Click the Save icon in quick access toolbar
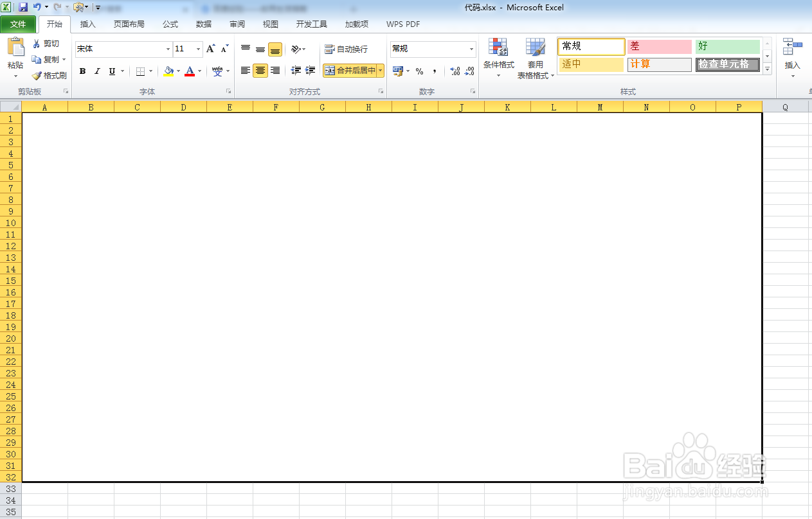This screenshot has height=519, width=812. (23, 8)
